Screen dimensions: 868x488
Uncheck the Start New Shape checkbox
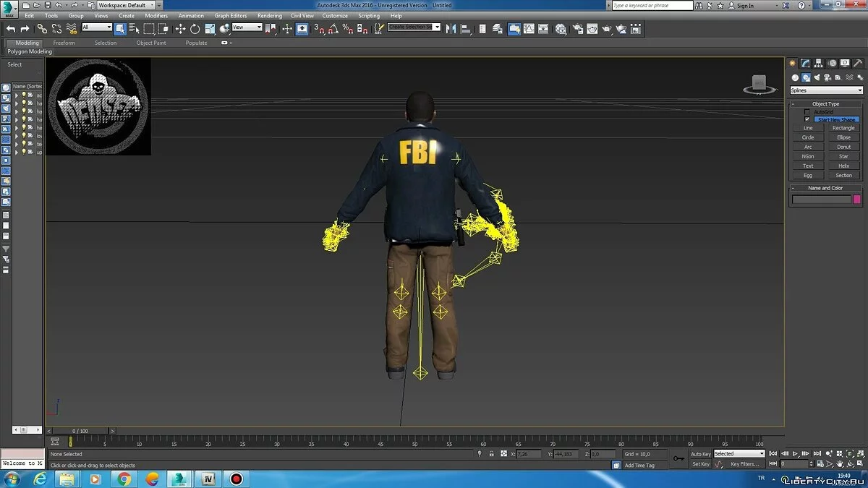click(807, 119)
